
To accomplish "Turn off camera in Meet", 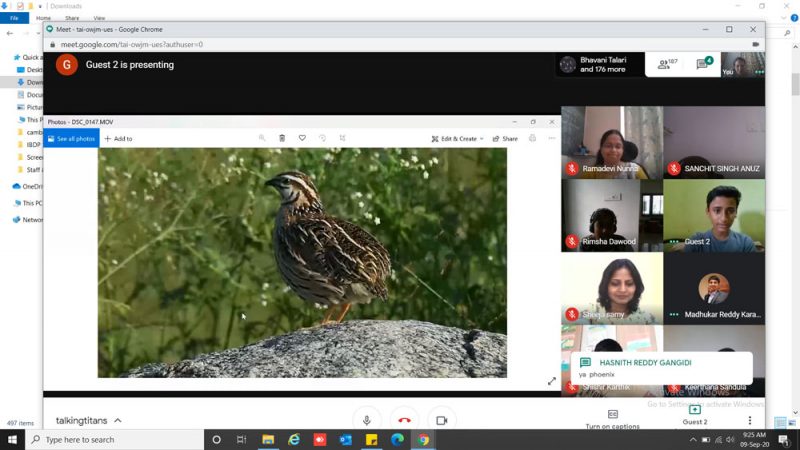I will [x=442, y=420].
